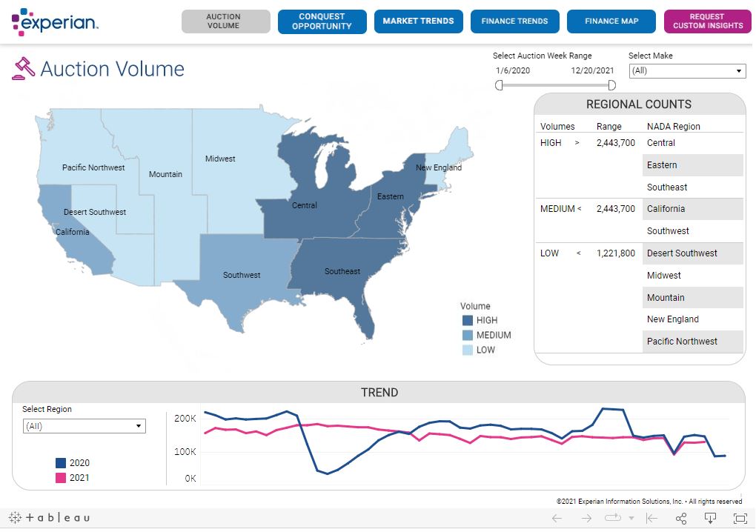Open the Finance Trends page

point(514,21)
